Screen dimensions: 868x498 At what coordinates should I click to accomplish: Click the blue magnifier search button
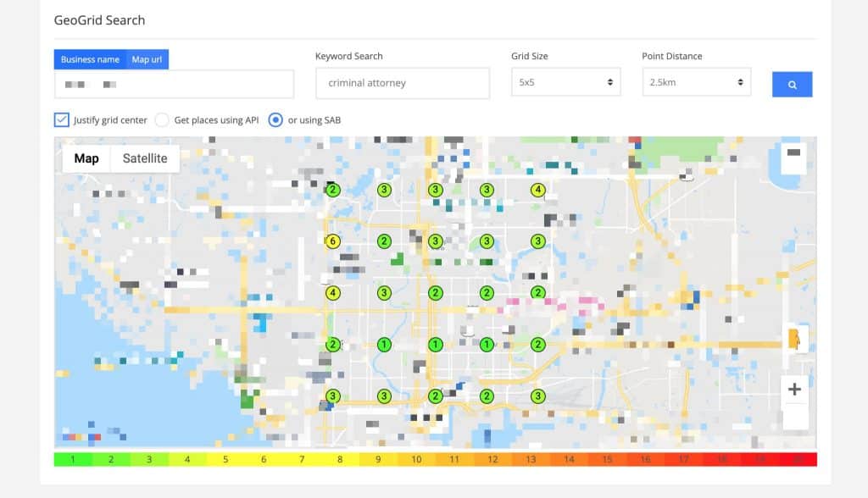pos(792,85)
